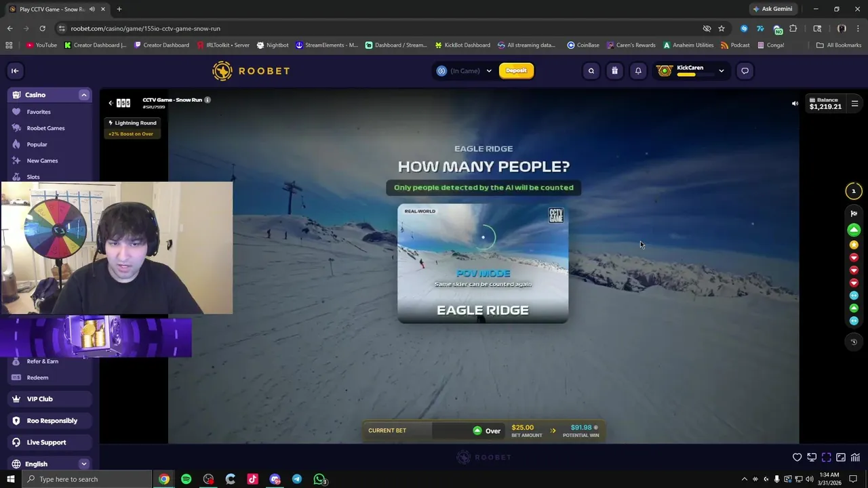The image size is (868, 488).
Task: Open game info icon beside Snow Run
Action: 208,100
